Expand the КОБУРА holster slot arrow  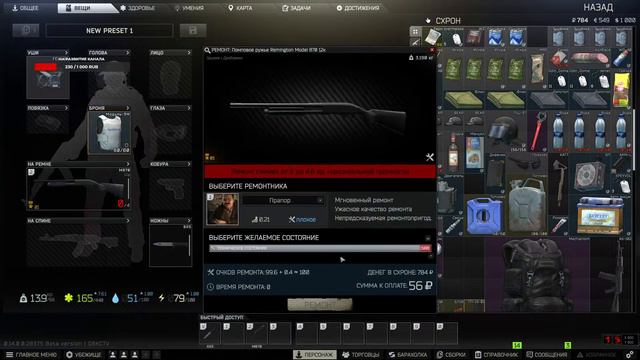click(189, 164)
